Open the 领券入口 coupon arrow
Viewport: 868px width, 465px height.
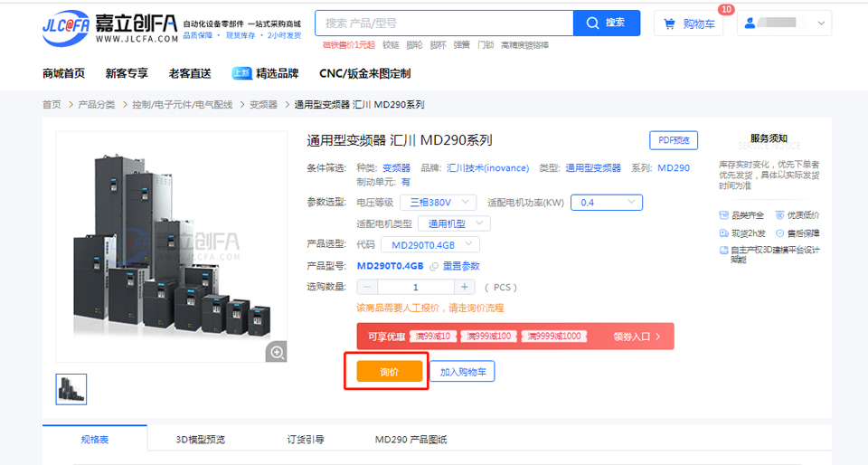point(657,337)
